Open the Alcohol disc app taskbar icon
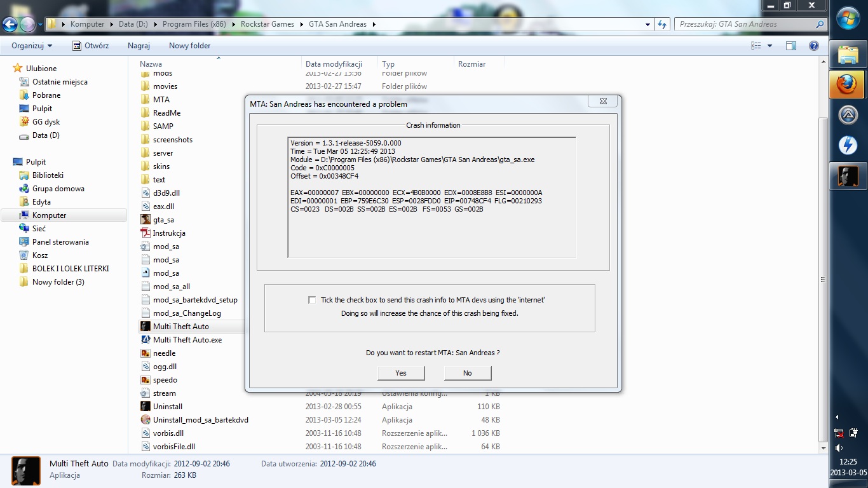This screenshot has width=868, height=488. click(848, 115)
